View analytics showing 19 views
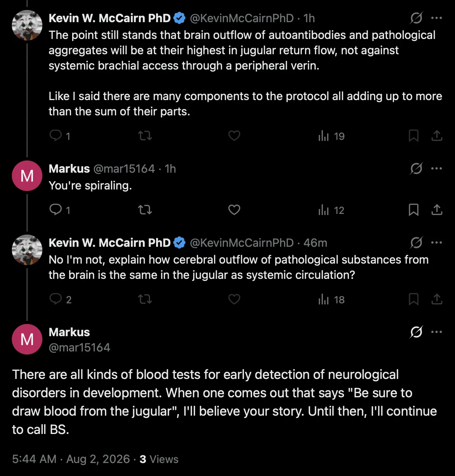 [x=331, y=136]
